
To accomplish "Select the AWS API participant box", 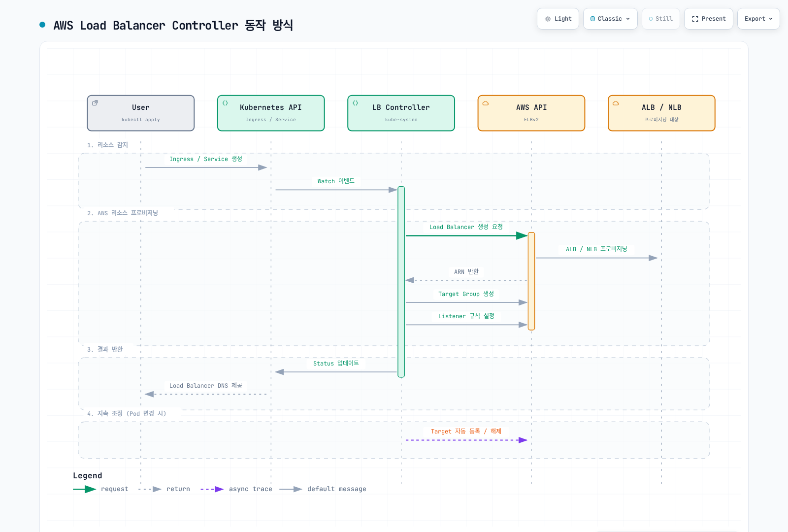I will [531, 113].
